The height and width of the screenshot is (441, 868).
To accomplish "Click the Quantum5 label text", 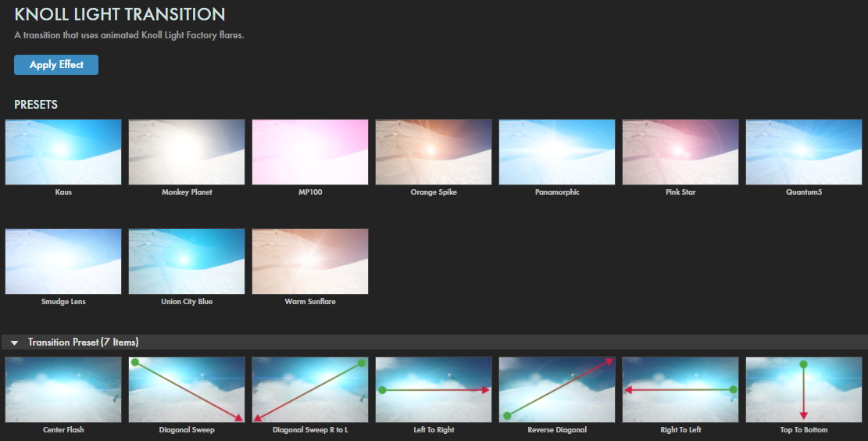I will point(804,192).
